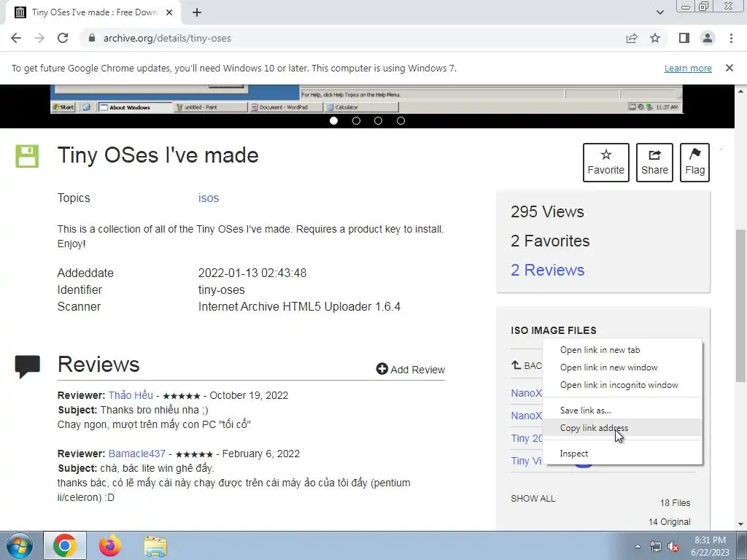Choose Save link as
The image size is (747, 560).
pyautogui.click(x=622, y=411)
